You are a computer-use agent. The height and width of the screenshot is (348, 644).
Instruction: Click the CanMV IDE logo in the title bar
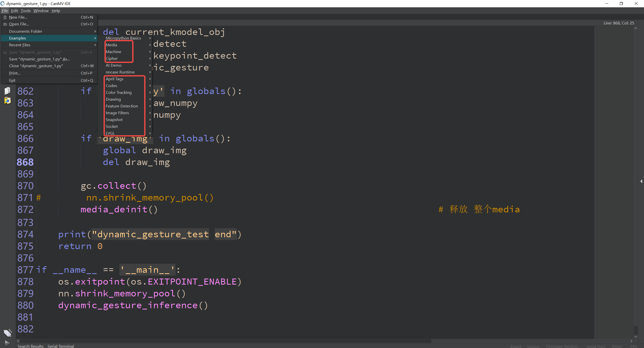(3, 4)
